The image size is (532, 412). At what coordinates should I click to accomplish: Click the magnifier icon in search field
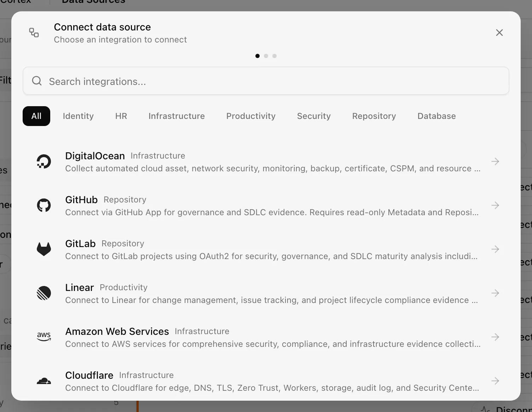37,81
